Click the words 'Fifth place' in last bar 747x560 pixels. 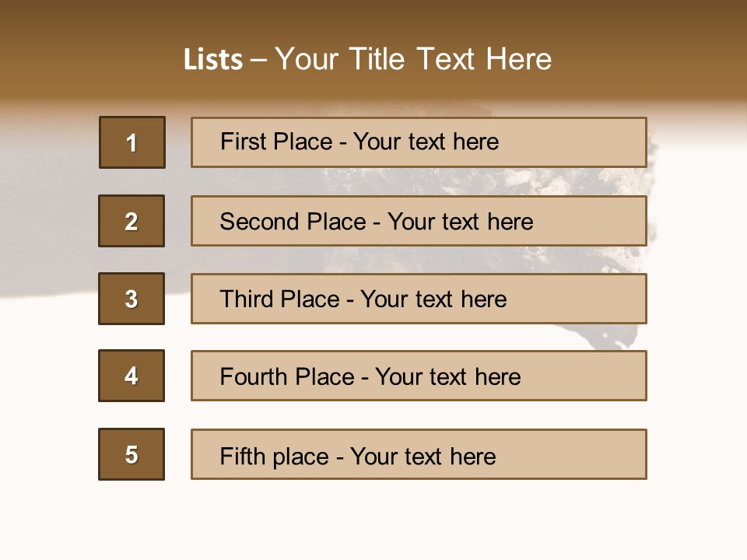(273, 457)
